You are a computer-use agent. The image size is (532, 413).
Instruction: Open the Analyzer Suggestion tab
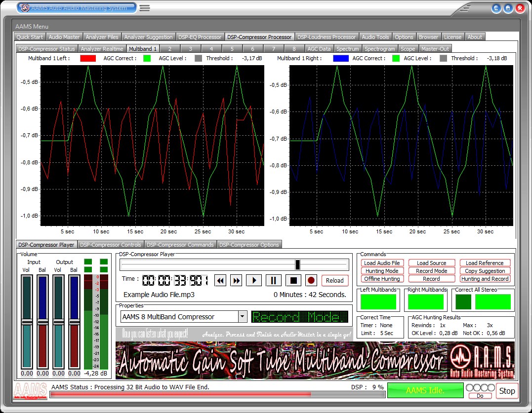148,37
